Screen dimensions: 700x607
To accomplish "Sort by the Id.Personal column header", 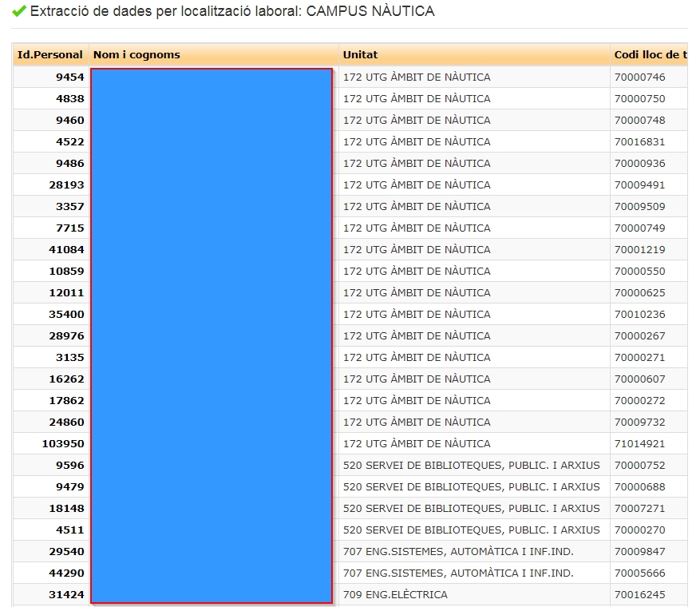I will click(49, 55).
